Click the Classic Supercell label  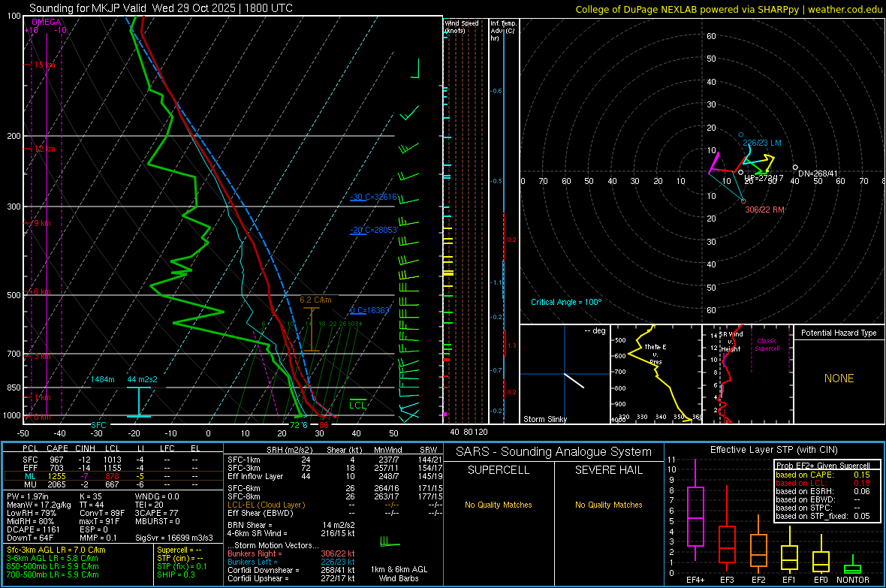click(x=767, y=345)
